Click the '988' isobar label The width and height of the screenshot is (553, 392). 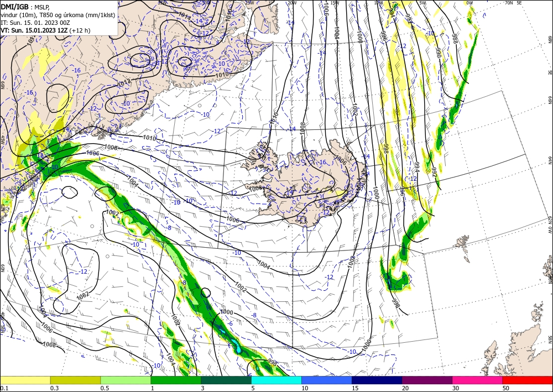455,39
